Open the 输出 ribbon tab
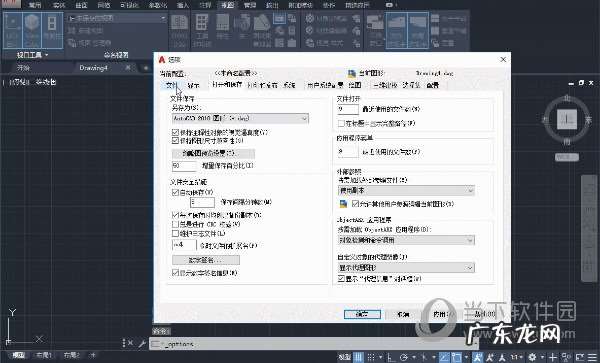This screenshot has height=363, width=600. [272, 5]
